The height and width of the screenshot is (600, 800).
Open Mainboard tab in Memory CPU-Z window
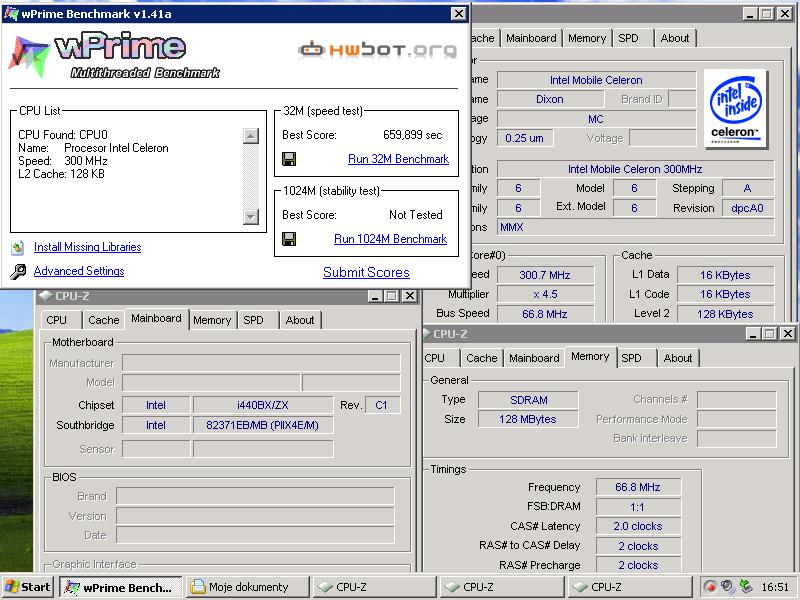point(534,358)
